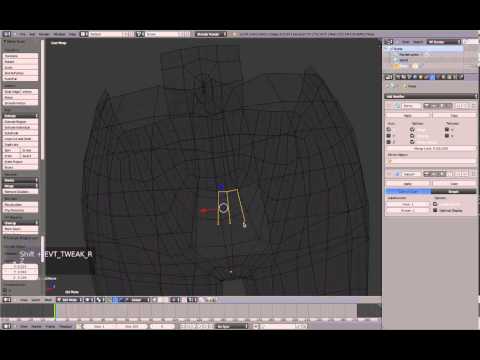Image resolution: width=480 pixels, height=360 pixels.
Task: Open the properties editor type icon
Action: (x=388, y=77)
